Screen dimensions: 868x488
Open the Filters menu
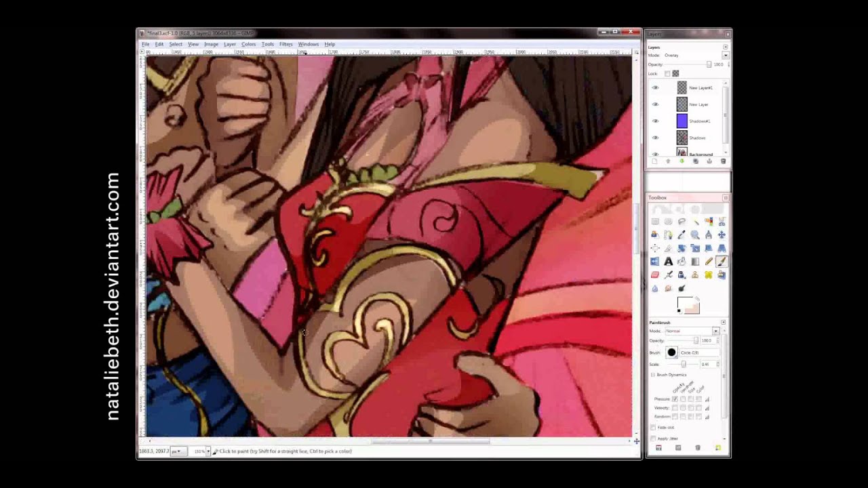(x=285, y=44)
